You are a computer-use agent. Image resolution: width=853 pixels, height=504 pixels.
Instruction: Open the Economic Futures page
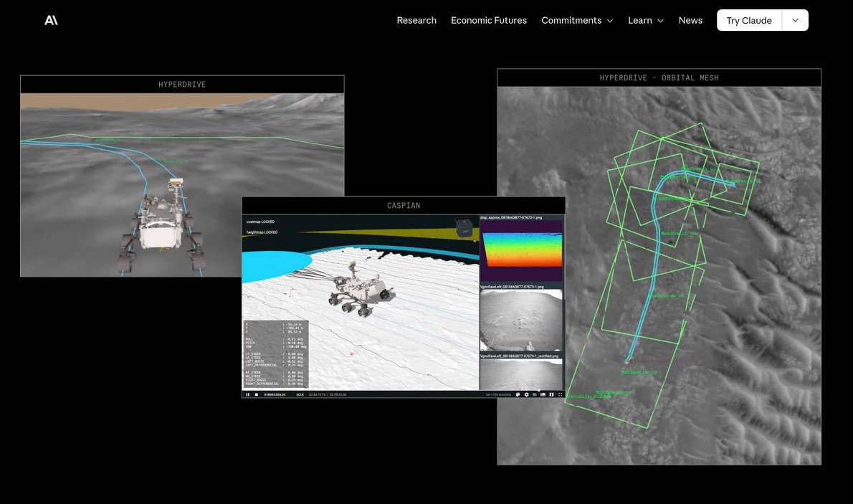[489, 20]
